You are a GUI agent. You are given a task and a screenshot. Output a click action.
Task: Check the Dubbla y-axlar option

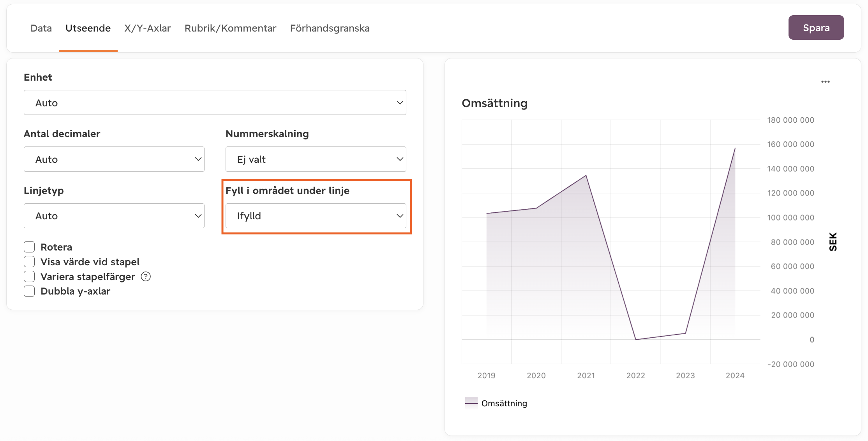click(x=29, y=291)
